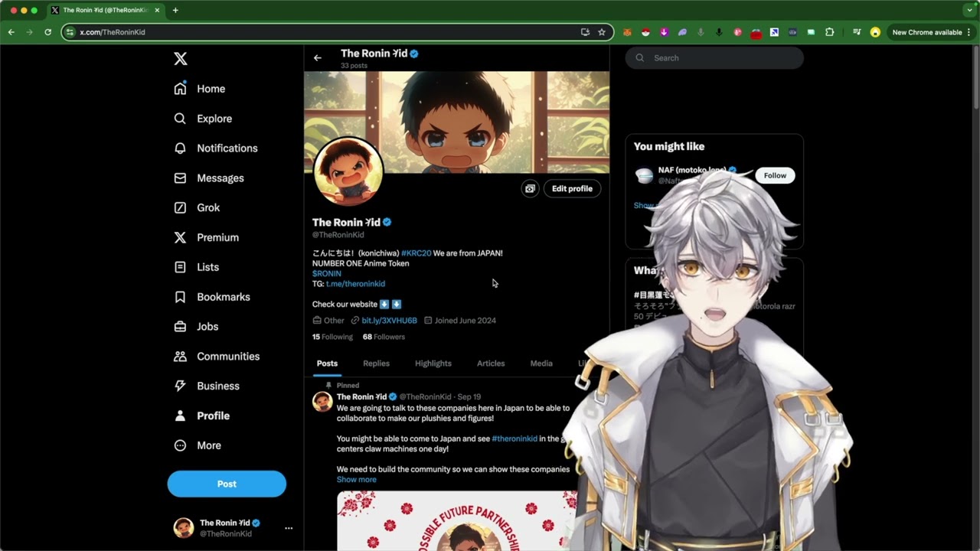
Task: Switch to the Highlights tab
Action: (x=433, y=364)
